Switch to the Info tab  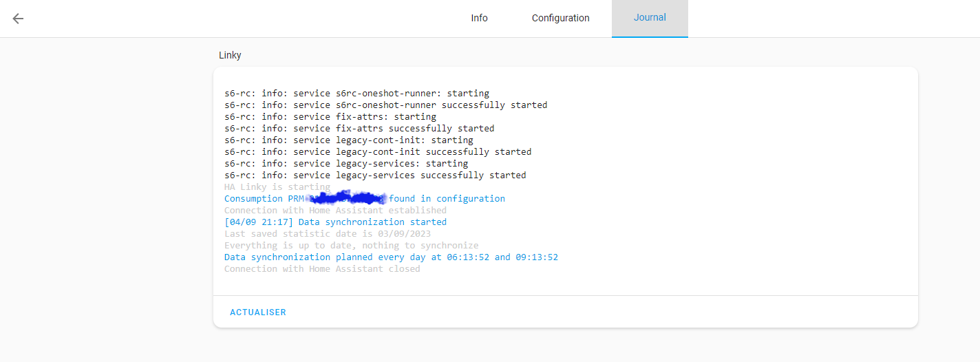[x=479, y=18]
